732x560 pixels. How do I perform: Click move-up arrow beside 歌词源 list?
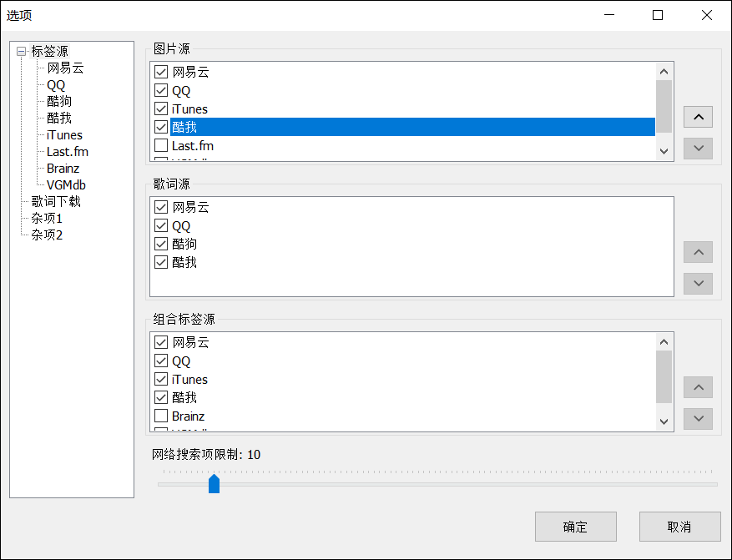coord(698,252)
